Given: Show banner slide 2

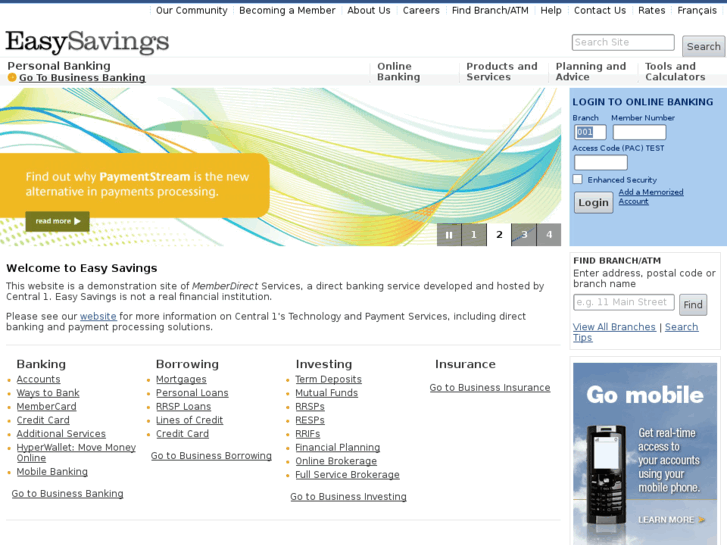Looking at the screenshot, I should coord(499,235).
